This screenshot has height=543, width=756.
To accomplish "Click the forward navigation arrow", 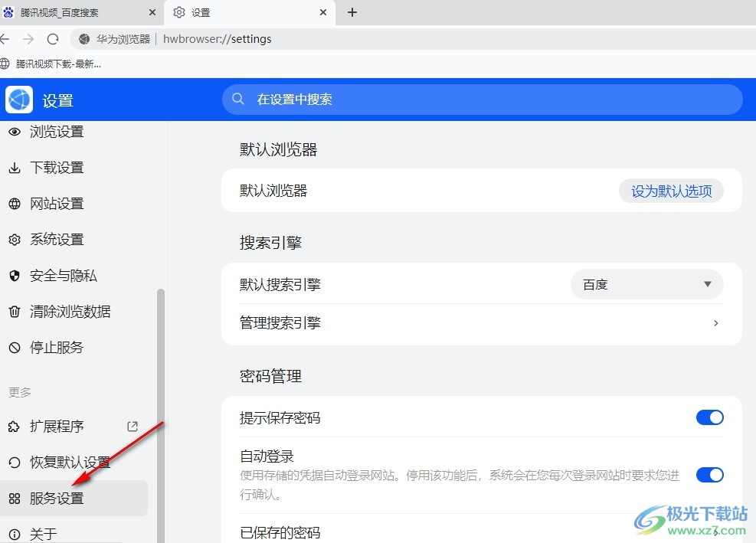I will pyautogui.click(x=28, y=39).
